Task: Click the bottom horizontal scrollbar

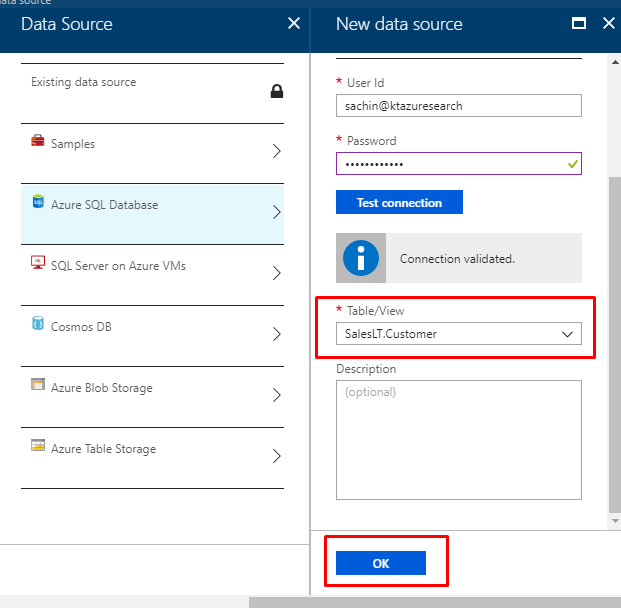Action: click(x=435, y=602)
